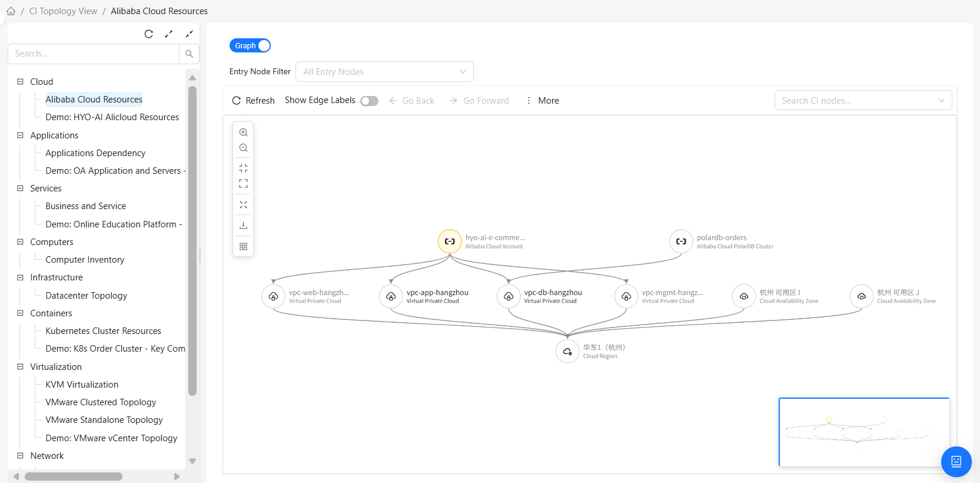Click the grid layout icon
The image size is (980, 483).
coord(243,247)
